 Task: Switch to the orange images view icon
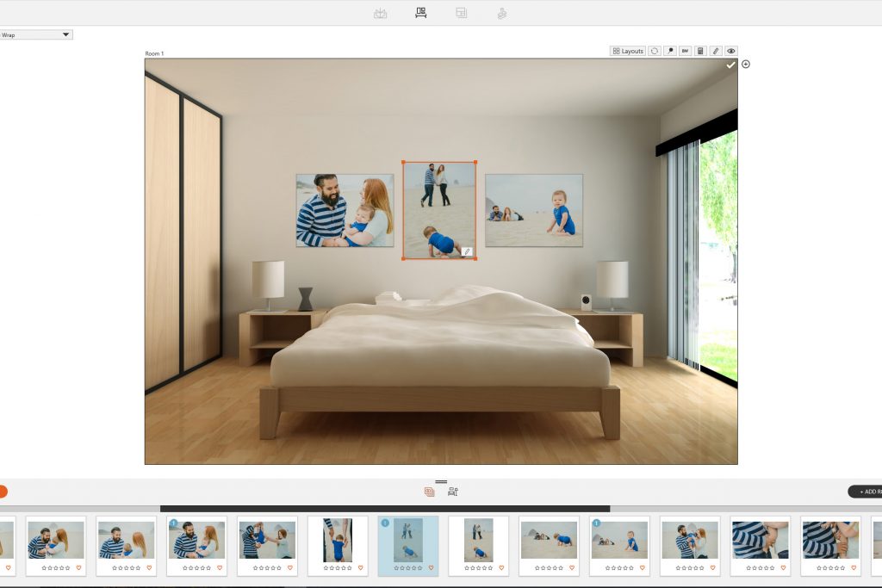pos(429,492)
